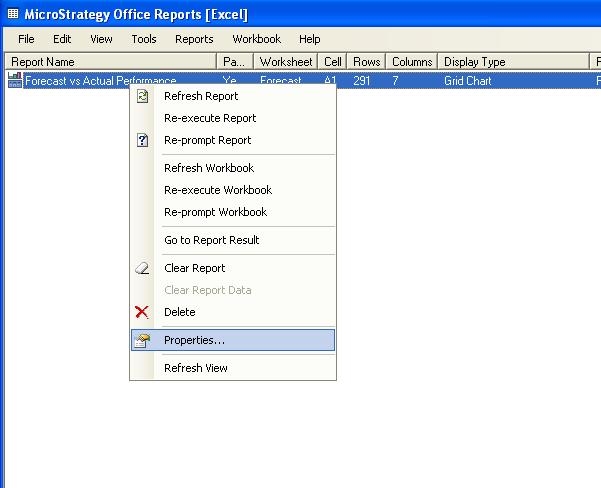Click the Display Type column header
Image resolution: width=601 pixels, height=488 pixels.
point(513,62)
